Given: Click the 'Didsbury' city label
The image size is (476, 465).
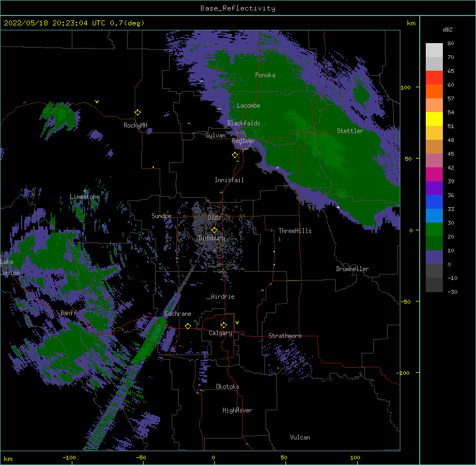Looking at the screenshot, I should coord(211,238).
